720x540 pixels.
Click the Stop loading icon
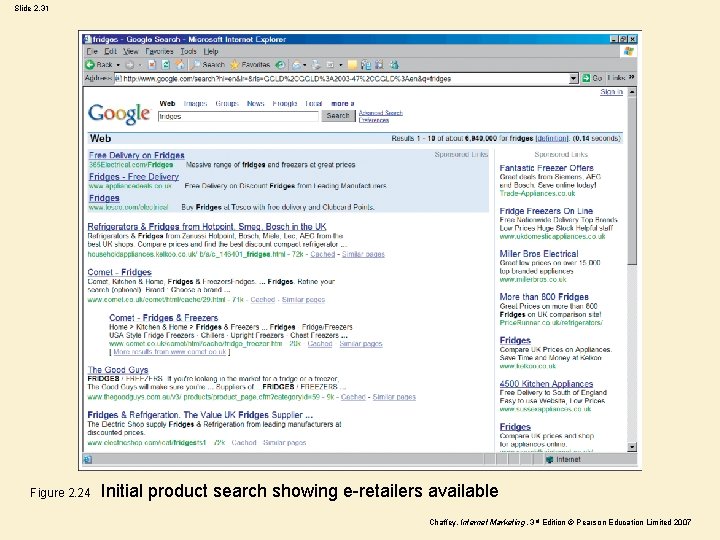(152, 65)
